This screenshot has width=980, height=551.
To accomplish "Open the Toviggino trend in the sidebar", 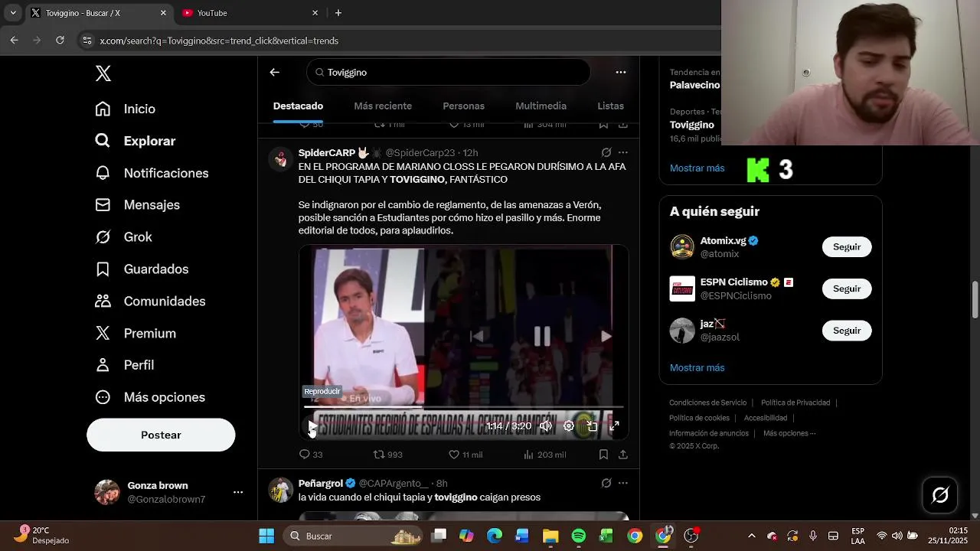I will [692, 125].
